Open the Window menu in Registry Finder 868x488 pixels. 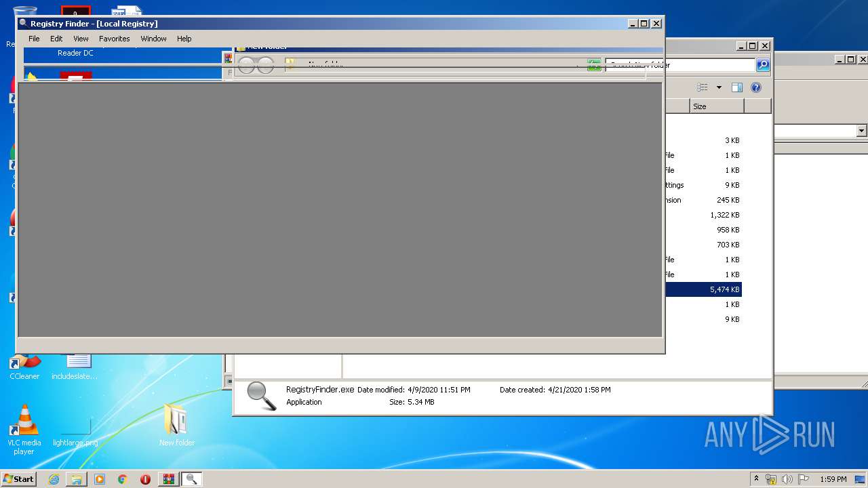coord(153,39)
